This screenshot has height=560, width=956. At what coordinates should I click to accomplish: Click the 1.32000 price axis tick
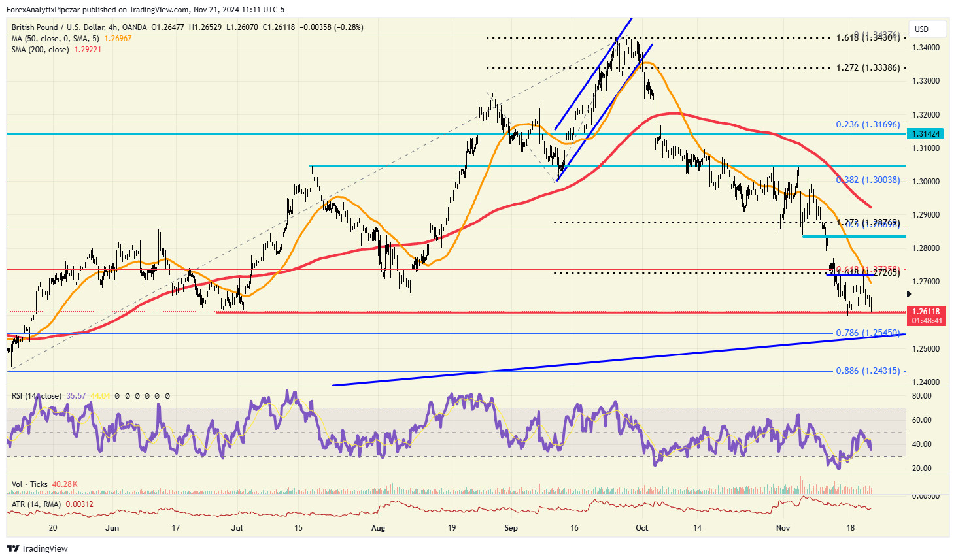(x=926, y=115)
